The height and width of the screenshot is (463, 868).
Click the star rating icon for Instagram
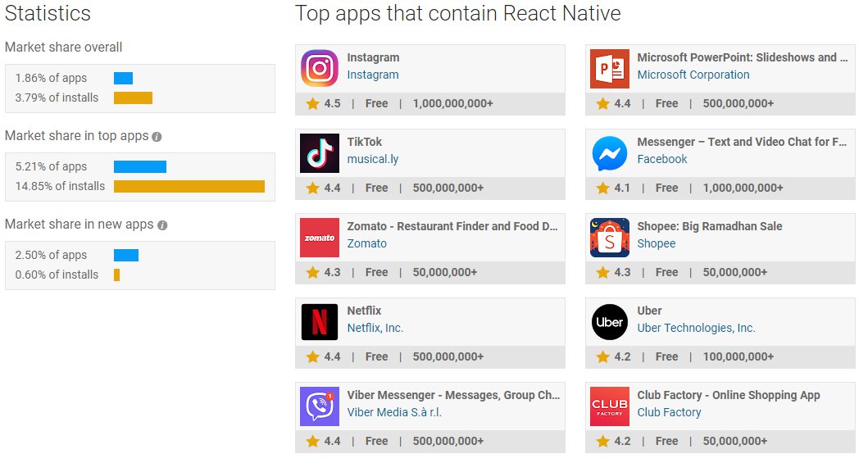click(313, 103)
